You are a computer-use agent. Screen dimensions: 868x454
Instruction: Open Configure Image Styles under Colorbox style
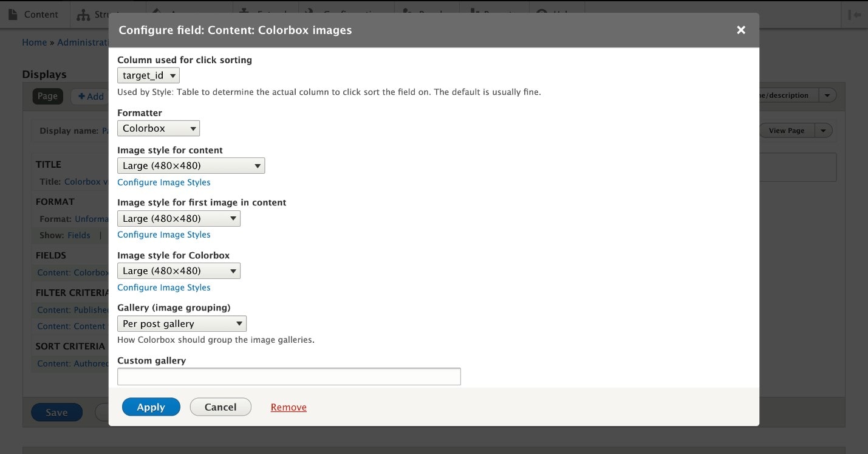164,287
